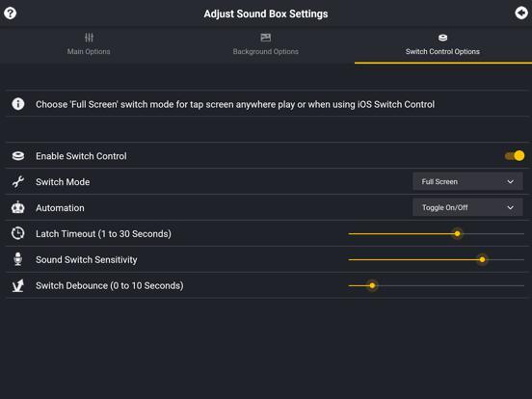Image resolution: width=532 pixels, height=399 pixels.
Task: Open help via question mark icon
Action: (11, 13)
